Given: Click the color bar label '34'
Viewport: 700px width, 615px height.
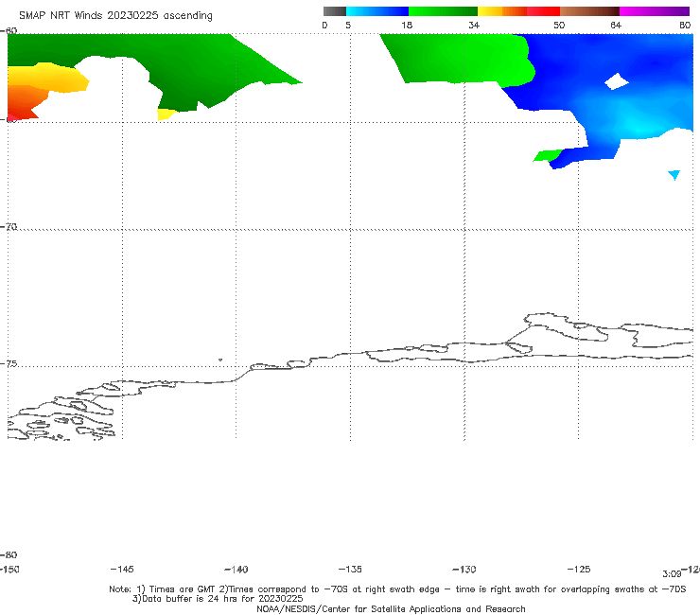Looking at the screenshot, I should [x=474, y=26].
